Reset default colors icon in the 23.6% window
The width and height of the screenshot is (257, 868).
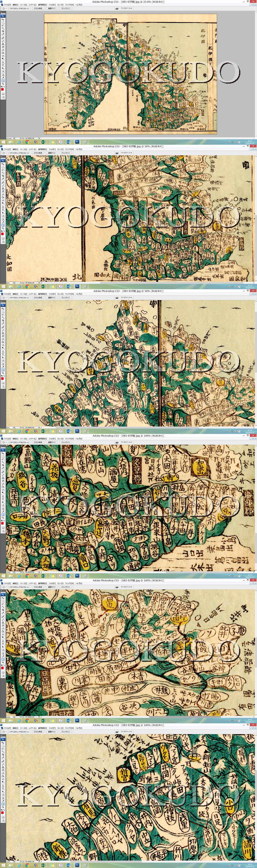click(2, 87)
